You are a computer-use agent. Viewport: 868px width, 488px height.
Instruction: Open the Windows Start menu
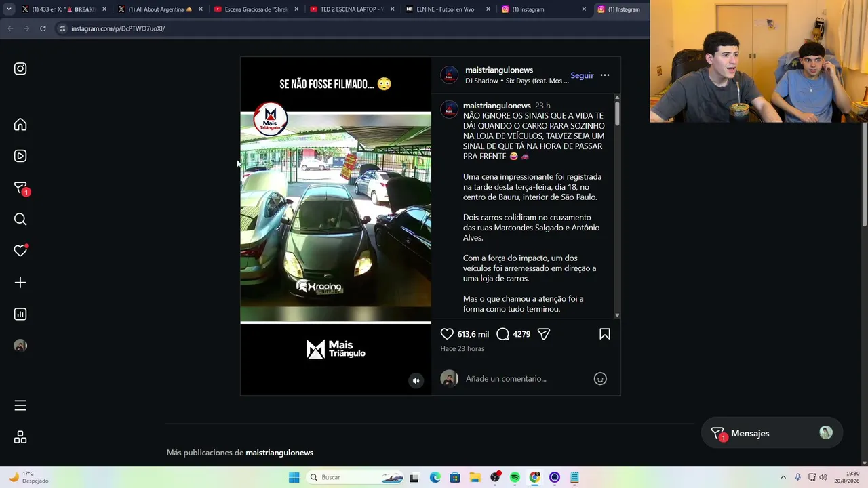click(x=294, y=477)
